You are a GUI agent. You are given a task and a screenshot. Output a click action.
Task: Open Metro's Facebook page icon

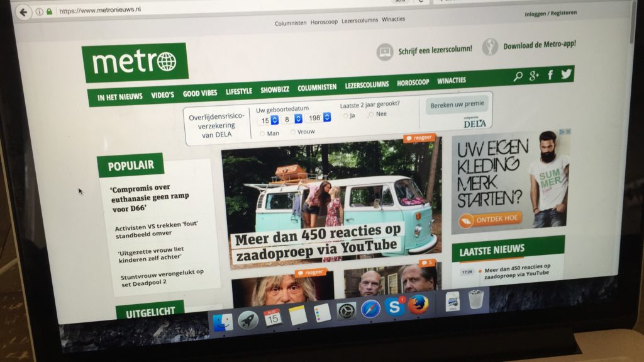pyautogui.click(x=550, y=75)
